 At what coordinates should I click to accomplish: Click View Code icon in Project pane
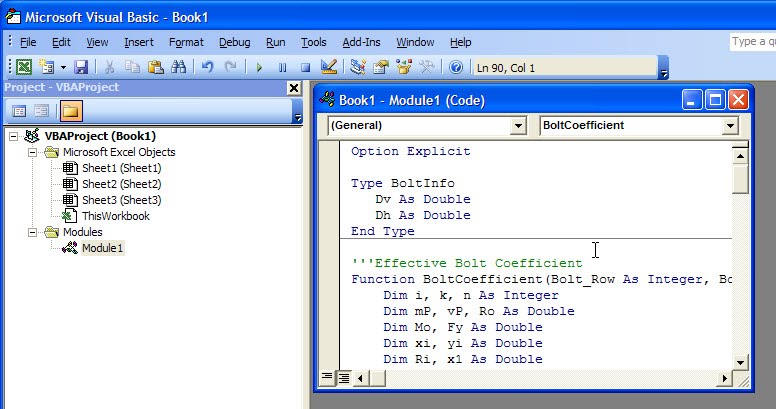[19, 111]
